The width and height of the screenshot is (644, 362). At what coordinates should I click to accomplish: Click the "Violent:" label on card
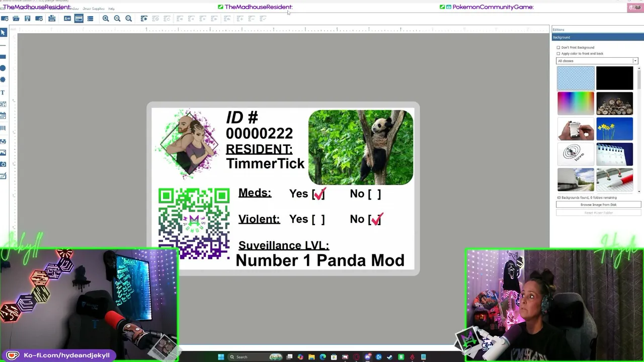[x=259, y=219]
